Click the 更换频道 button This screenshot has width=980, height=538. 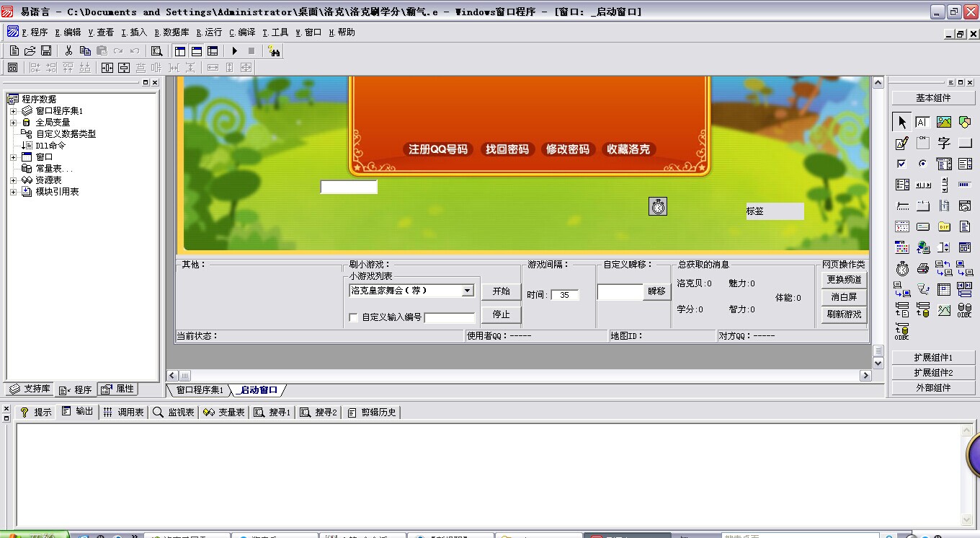pyautogui.click(x=844, y=280)
